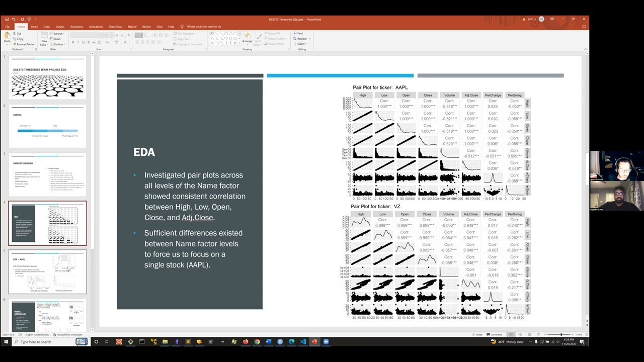Switch to Normal view in status bar

coord(511,334)
